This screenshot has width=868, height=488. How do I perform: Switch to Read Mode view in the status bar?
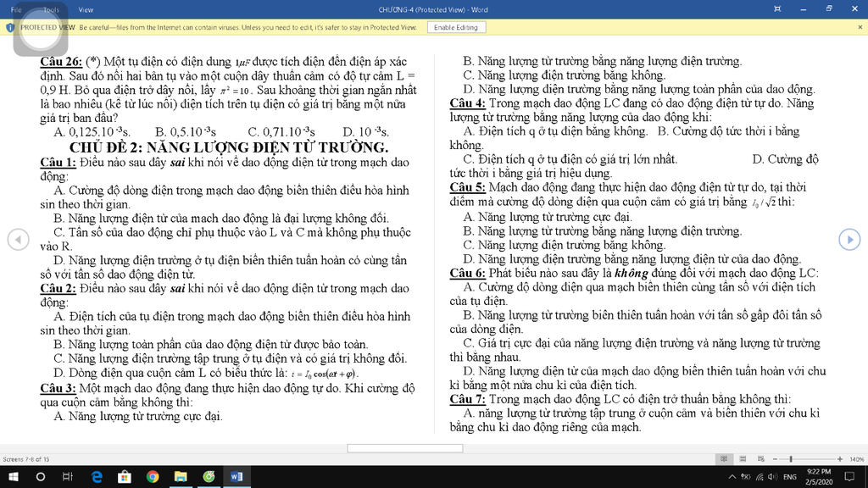724,458
